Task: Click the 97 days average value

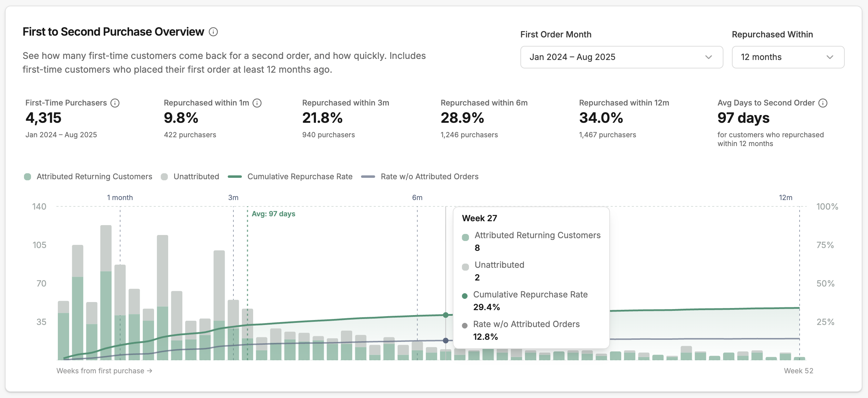Action: click(744, 118)
